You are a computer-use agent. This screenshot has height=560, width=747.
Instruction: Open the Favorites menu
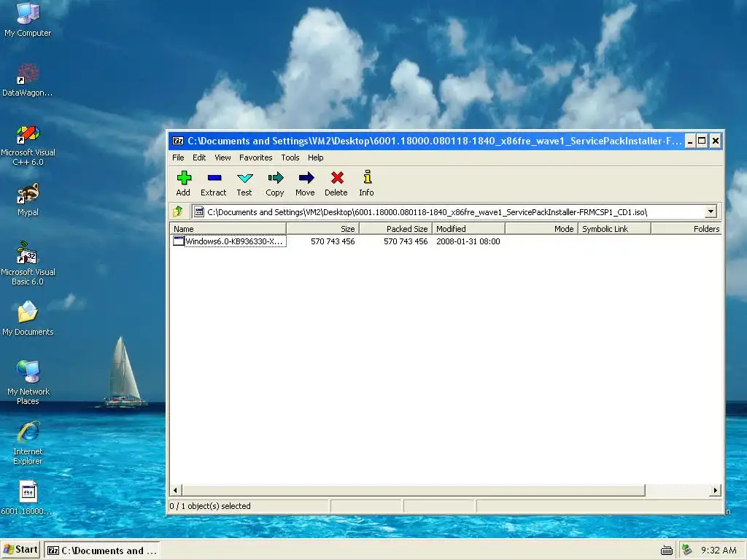click(x=256, y=157)
